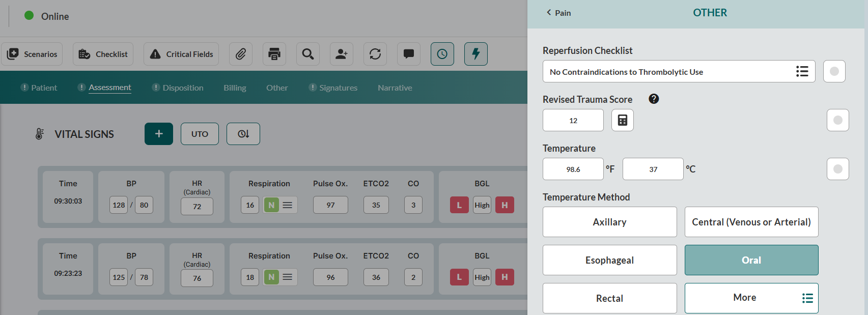
Task: Edit ETCO2 value 36
Action: pyautogui.click(x=376, y=277)
